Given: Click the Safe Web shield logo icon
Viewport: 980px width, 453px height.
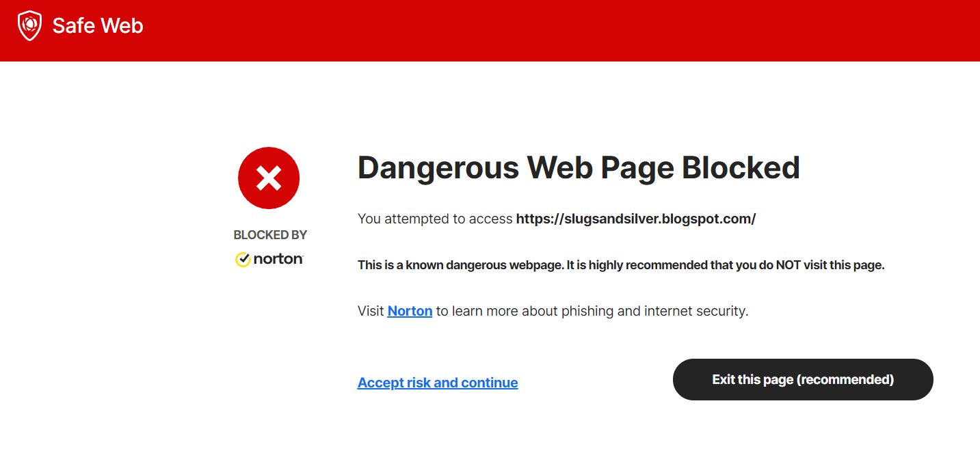Looking at the screenshot, I should coord(29,26).
